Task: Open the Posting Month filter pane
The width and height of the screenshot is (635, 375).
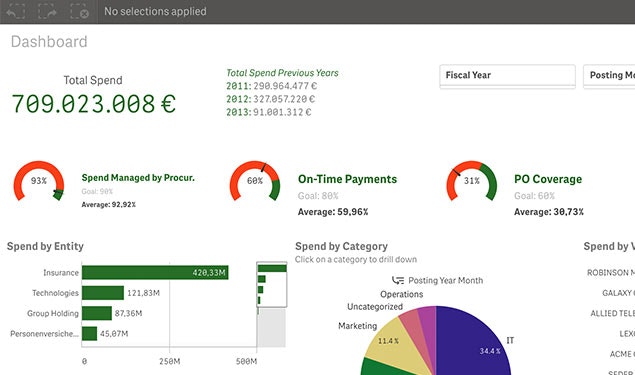Action: [609, 76]
